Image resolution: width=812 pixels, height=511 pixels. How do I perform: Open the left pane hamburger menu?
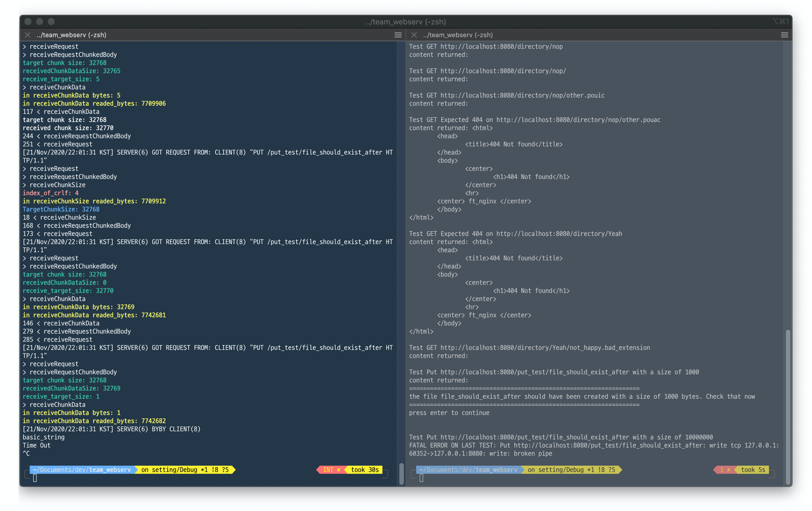coord(398,35)
